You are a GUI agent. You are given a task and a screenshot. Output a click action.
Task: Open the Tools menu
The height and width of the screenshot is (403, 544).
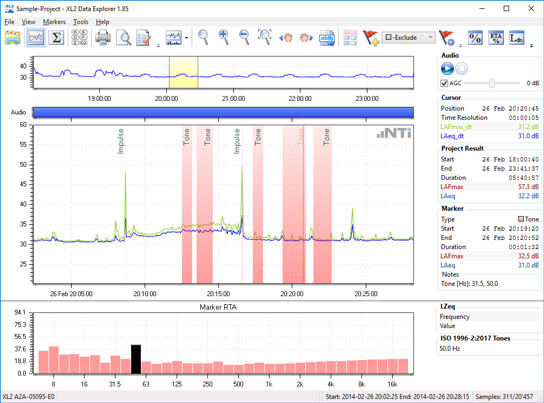click(80, 22)
